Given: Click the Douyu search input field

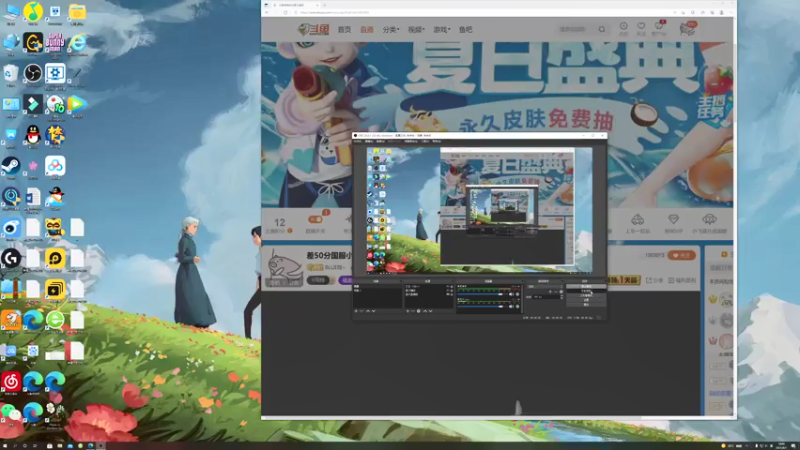Looking at the screenshot, I should pyautogui.click(x=576, y=30).
